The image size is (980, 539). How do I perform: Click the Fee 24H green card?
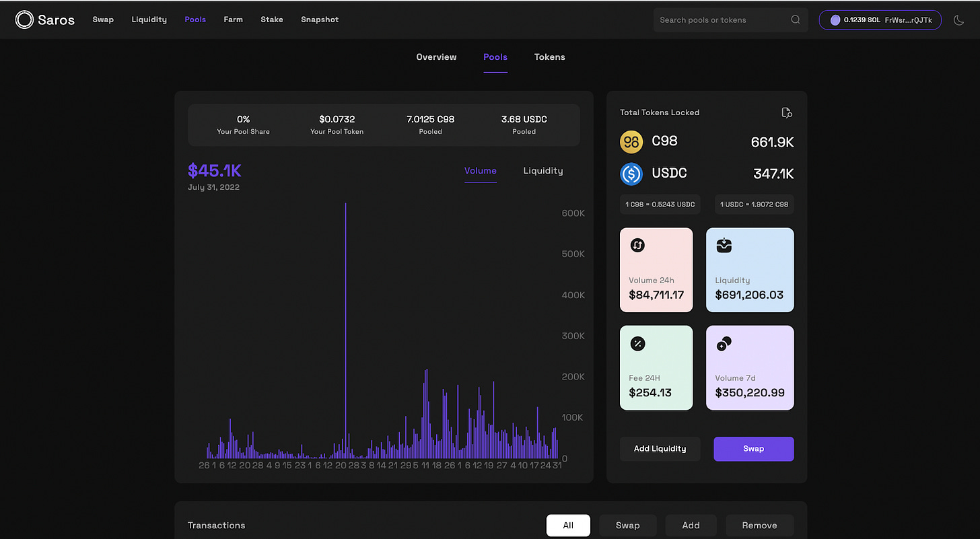[x=656, y=368]
